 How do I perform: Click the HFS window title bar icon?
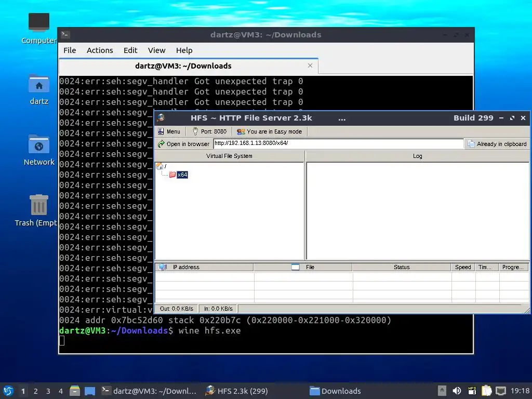(x=161, y=118)
